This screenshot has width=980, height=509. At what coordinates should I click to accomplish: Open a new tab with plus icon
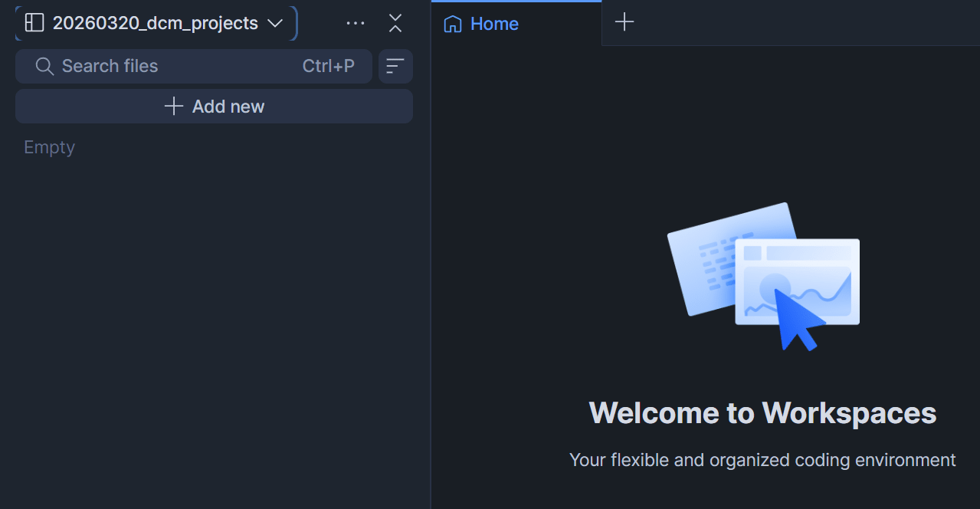624,21
